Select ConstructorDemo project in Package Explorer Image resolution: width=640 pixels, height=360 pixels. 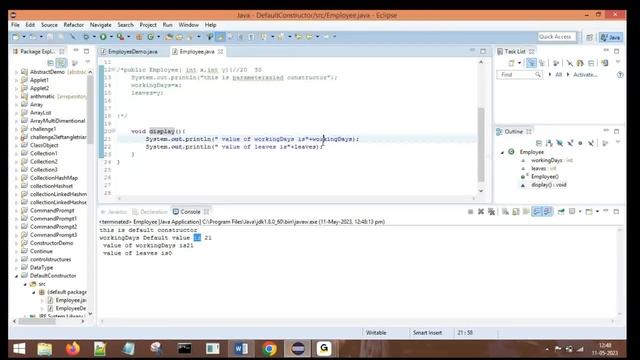pos(51,243)
